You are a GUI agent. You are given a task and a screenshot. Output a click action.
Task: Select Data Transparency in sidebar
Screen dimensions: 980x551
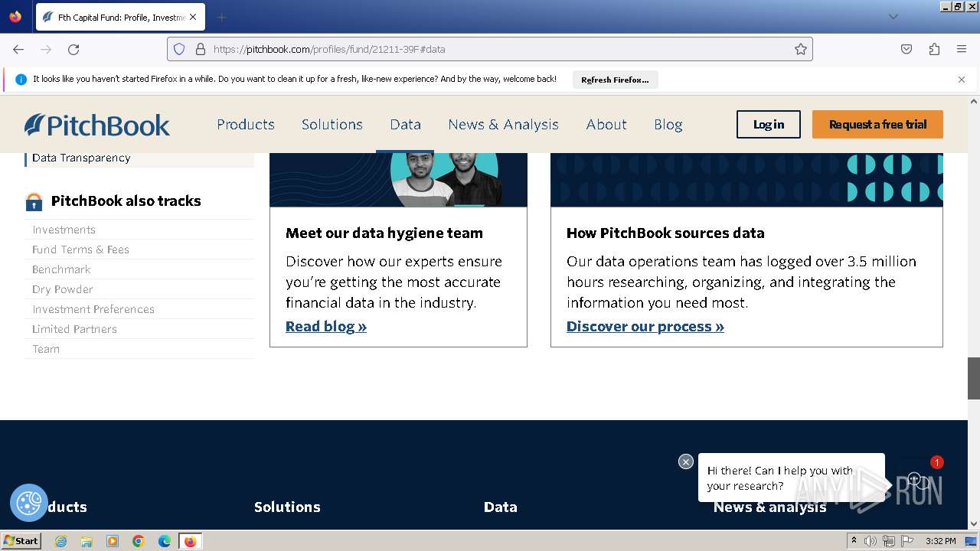tap(81, 158)
